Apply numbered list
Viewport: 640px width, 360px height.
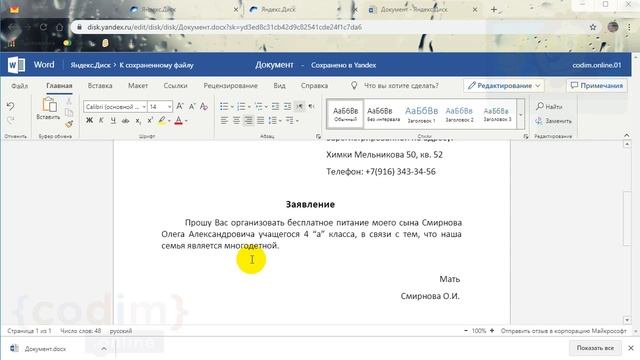(x=241, y=107)
